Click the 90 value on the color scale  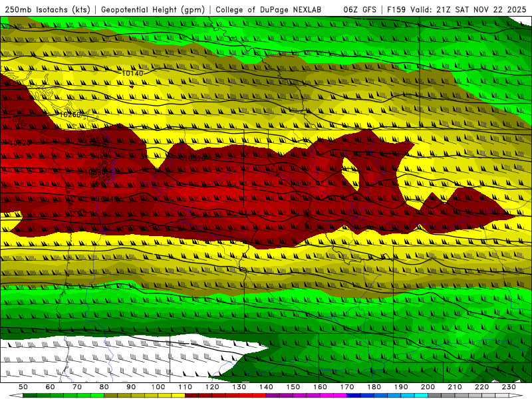(131, 387)
